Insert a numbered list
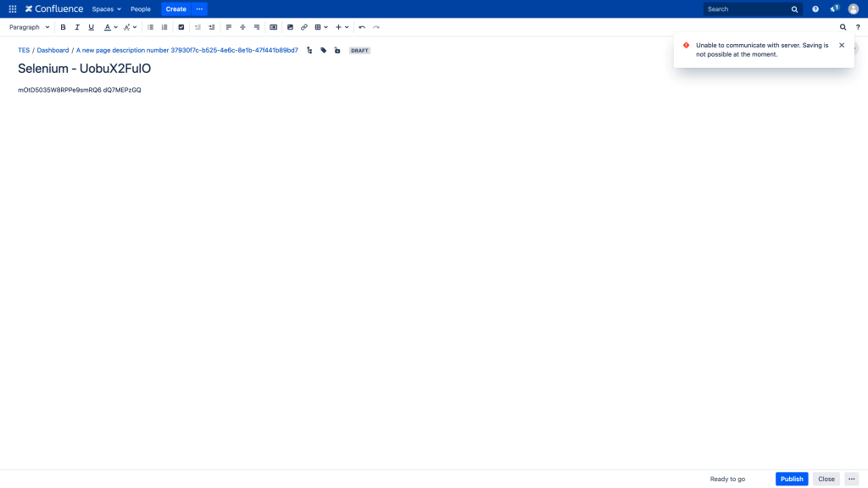 [x=164, y=27]
